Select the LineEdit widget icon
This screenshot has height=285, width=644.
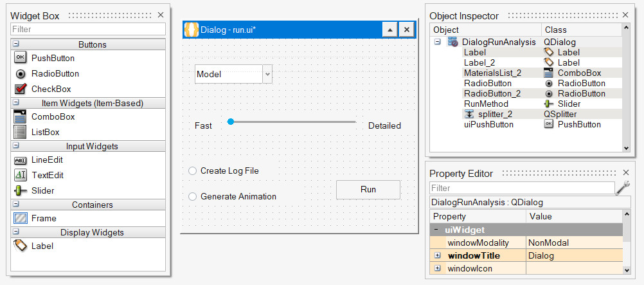coord(20,160)
